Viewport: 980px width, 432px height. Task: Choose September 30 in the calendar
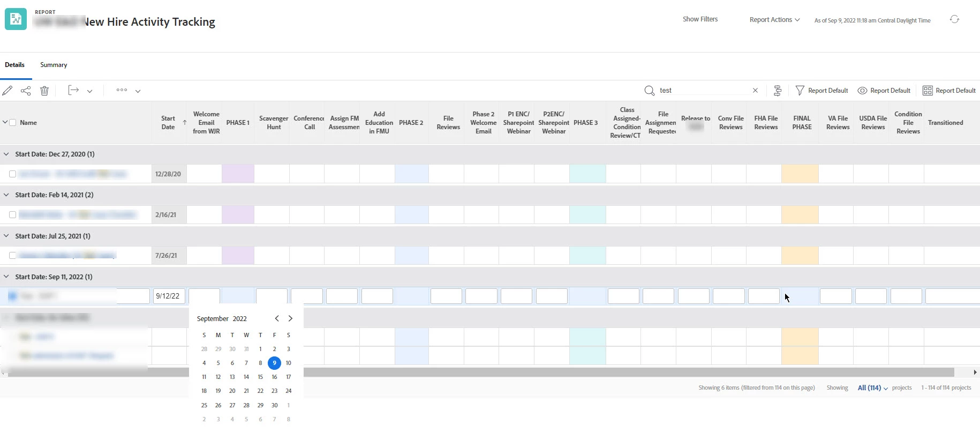tap(274, 405)
